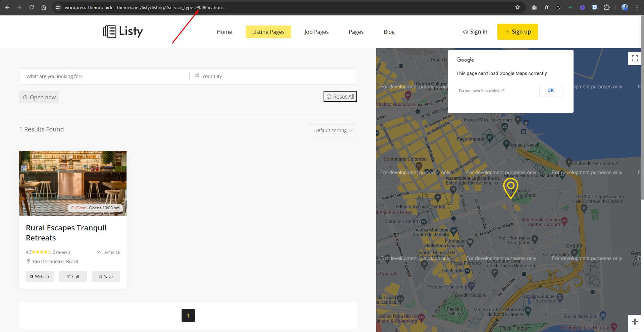Click the yellow Sign up button

pos(517,32)
